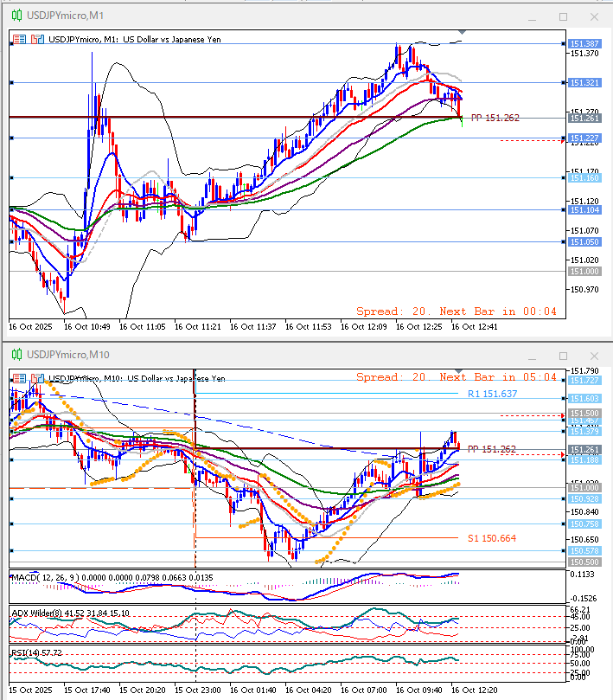Click the 151.387 price label on M1 axis

coord(584,43)
